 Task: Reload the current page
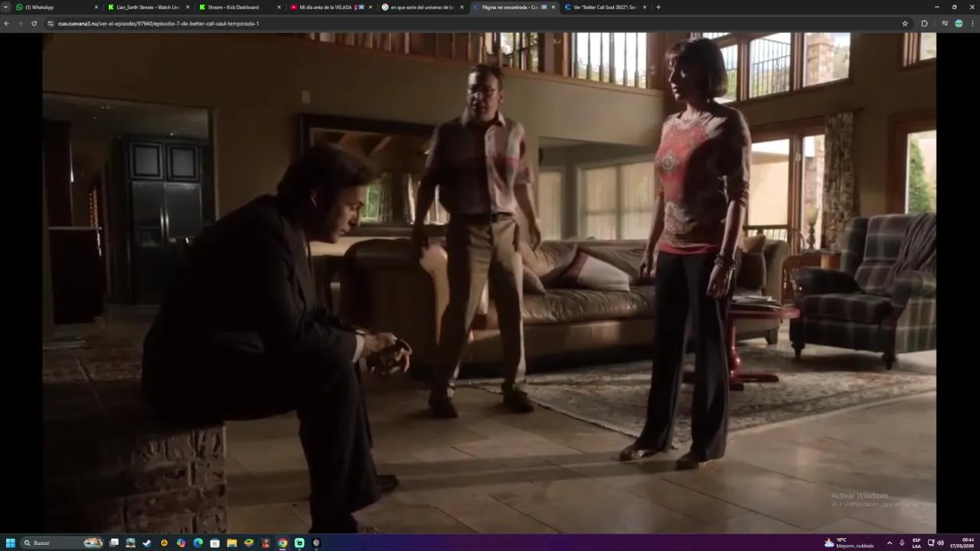[34, 24]
